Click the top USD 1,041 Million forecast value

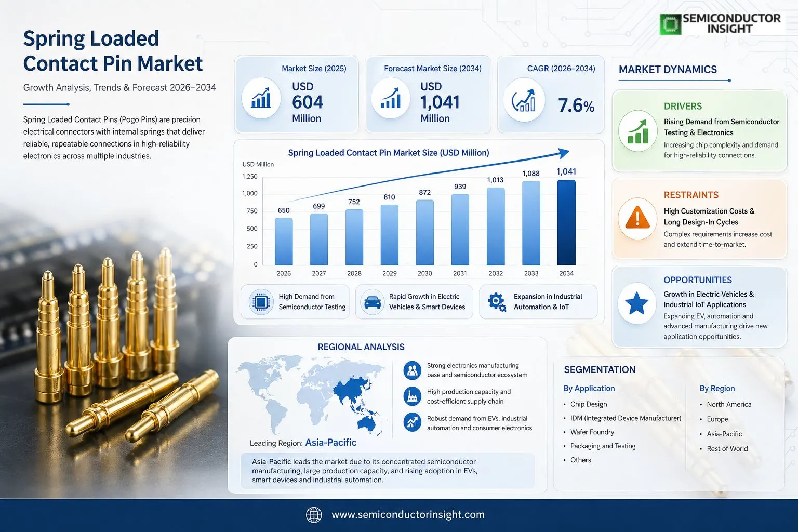(440, 102)
